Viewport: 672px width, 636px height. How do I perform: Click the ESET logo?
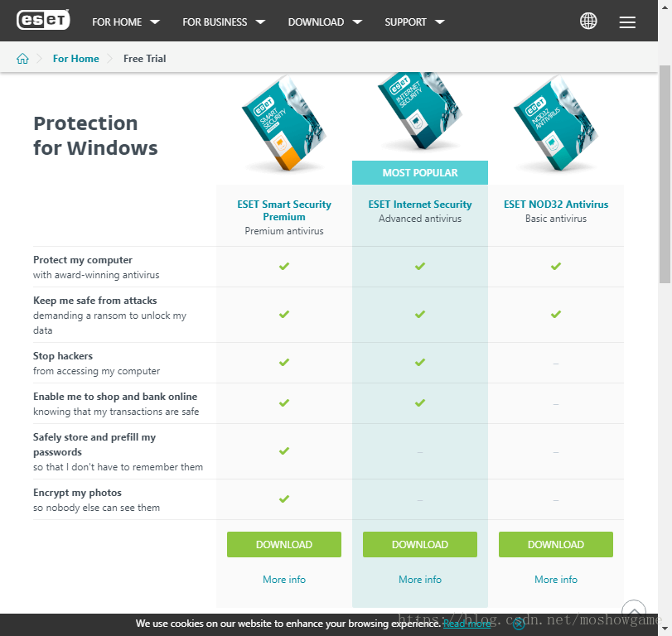(43, 20)
